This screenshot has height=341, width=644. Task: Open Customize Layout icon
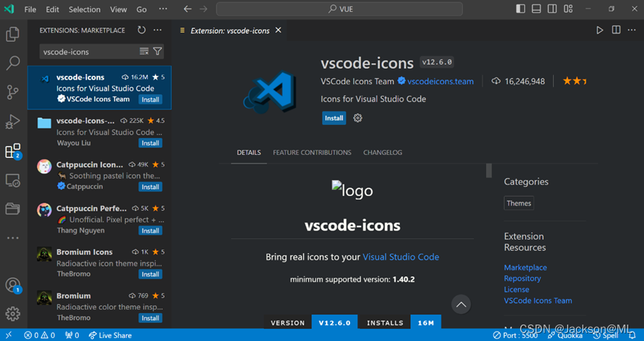[x=568, y=9]
